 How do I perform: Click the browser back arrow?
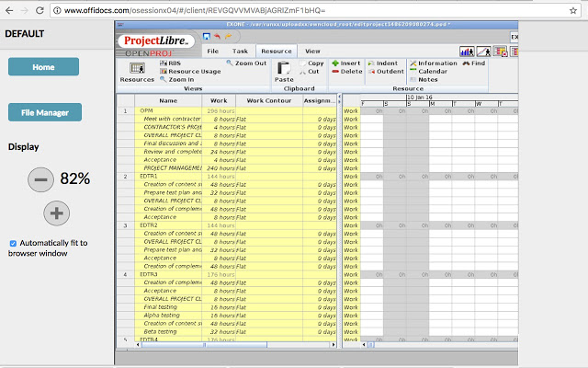tap(9, 10)
